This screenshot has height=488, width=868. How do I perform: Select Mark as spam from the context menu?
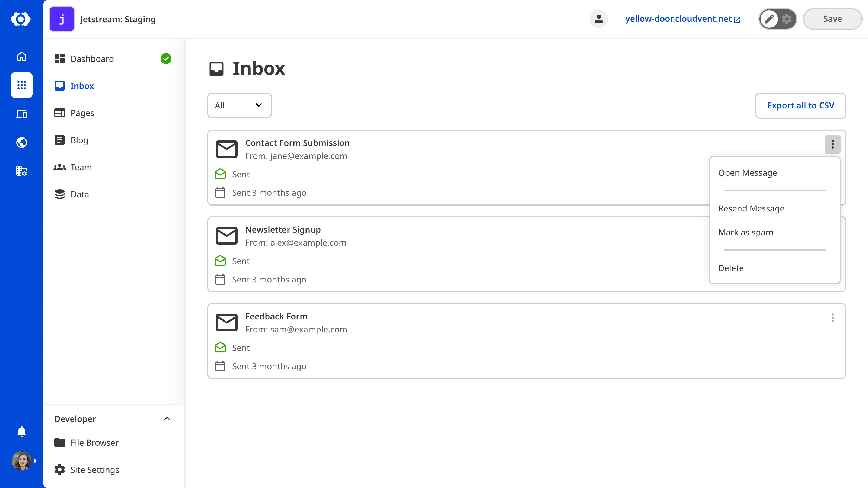pyautogui.click(x=746, y=232)
